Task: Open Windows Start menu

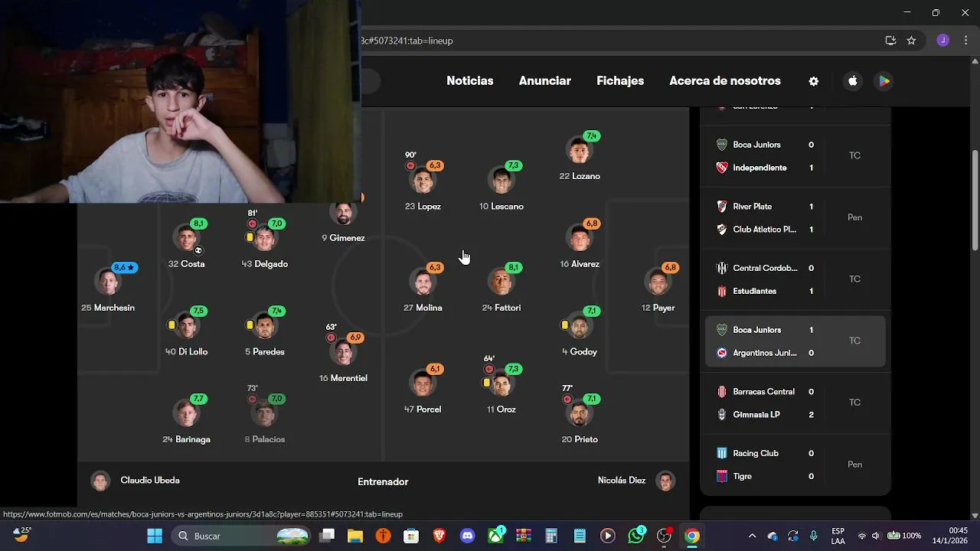Action: [x=154, y=536]
